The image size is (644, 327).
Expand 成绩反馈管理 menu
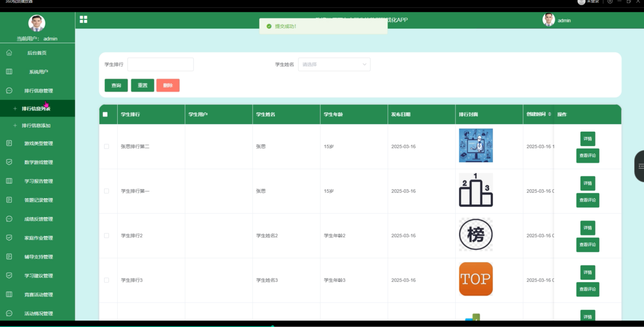[38, 219]
